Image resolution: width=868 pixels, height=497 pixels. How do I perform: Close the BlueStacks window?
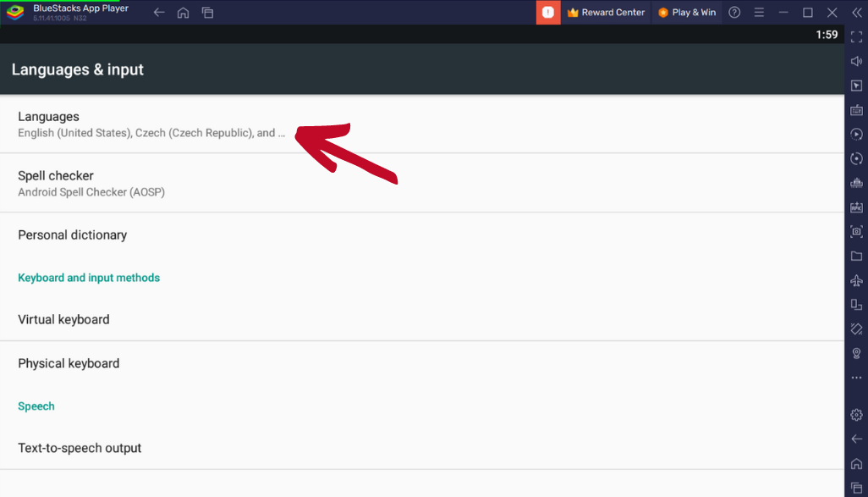pyautogui.click(x=832, y=12)
